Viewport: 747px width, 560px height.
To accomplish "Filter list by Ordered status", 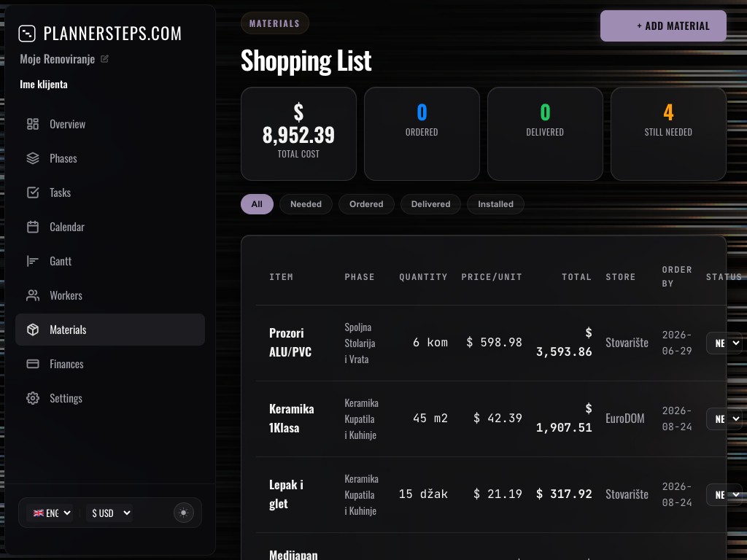I will (x=366, y=204).
